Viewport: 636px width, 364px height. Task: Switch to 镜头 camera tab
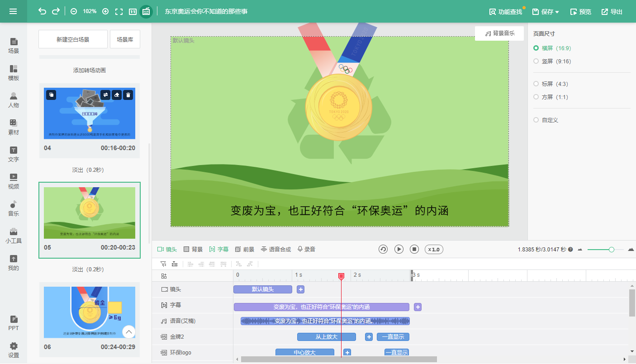click(x=167, y=249)
